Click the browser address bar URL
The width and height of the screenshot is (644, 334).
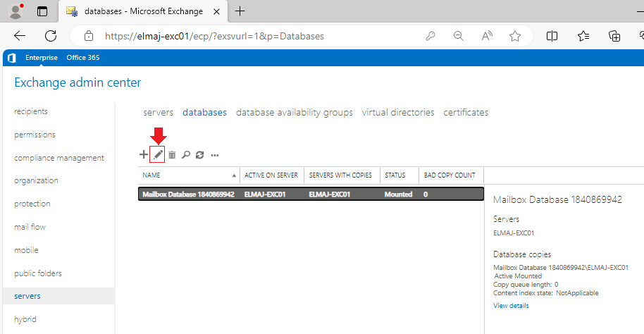click(x=214, y=36)
